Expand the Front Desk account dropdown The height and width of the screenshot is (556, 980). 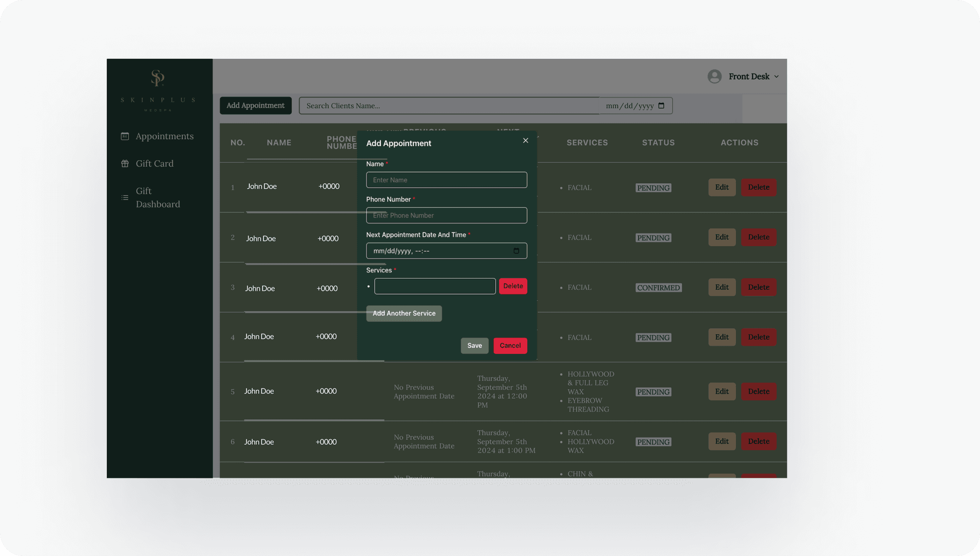(x=776, y=77)
